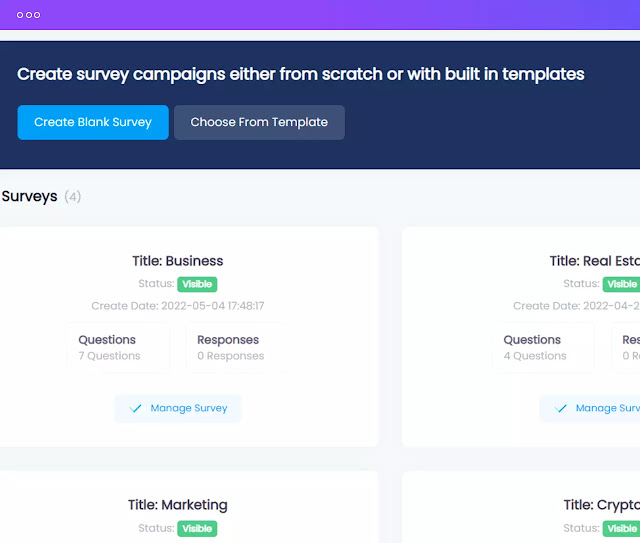
Task: Open the Business Responses box showing 0 Responses
Action: click(238, 347)
